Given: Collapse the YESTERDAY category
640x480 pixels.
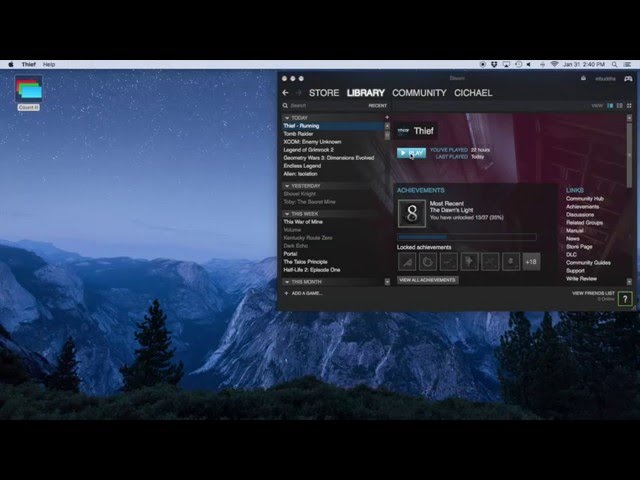Looking at the screenshot, I should click(287, 186).
